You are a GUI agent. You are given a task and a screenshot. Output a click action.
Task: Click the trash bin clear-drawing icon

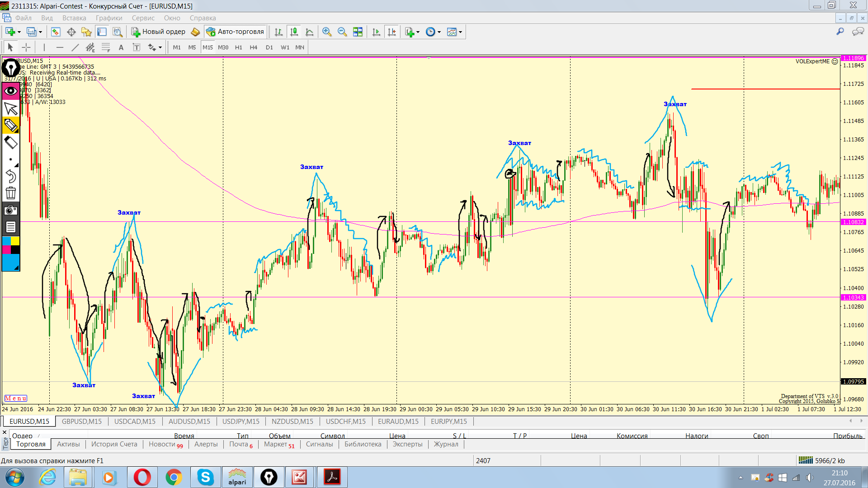[10, 193]
